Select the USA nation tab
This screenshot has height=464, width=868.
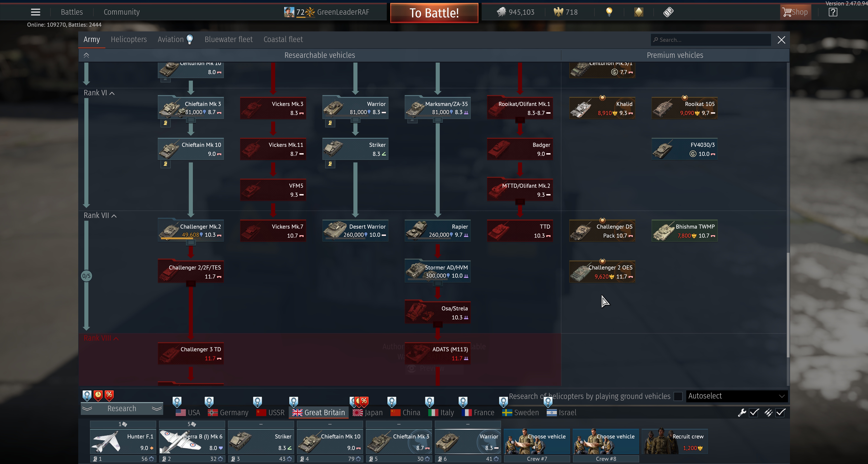(188, 412)
